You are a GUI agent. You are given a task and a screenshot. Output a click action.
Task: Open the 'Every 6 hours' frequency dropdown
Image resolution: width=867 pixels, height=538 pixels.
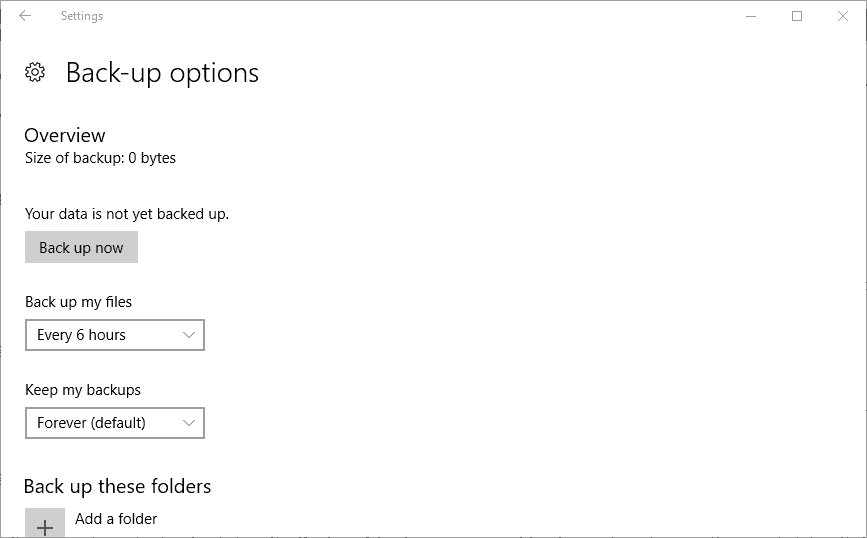(114, 335)
